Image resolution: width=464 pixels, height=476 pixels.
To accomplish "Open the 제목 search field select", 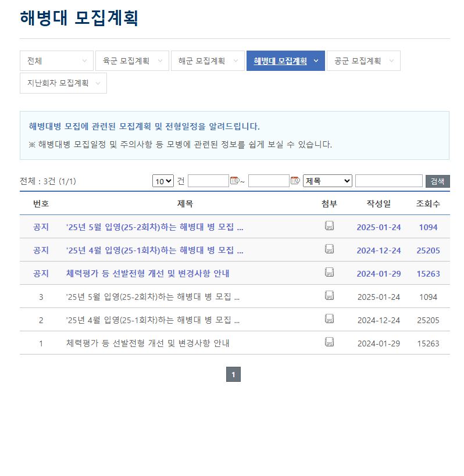I will point(327,181).
